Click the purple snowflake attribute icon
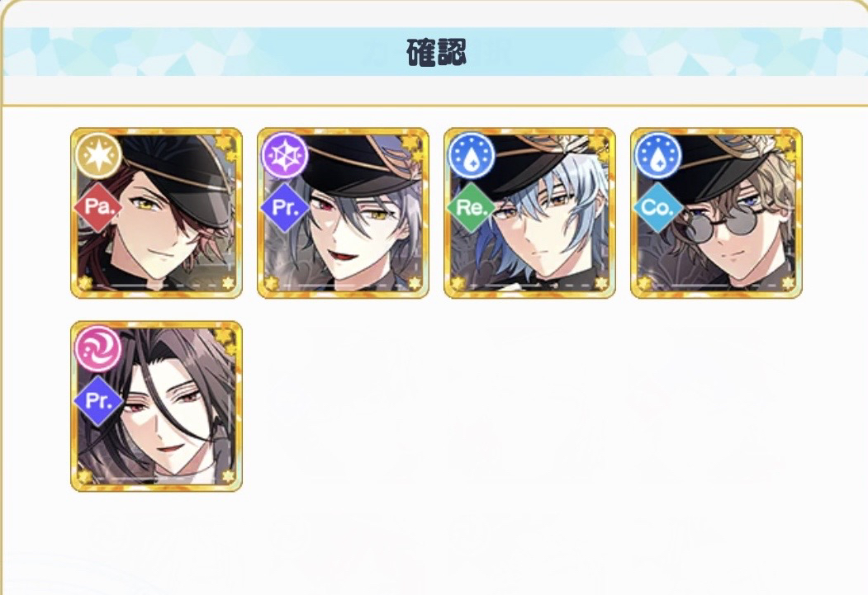The height and width of the screenshot is (595, 868). (285, 155)
